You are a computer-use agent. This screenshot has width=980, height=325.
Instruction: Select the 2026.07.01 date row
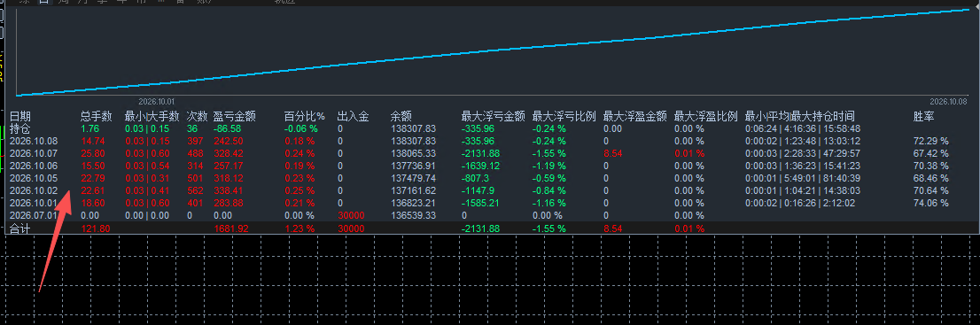tap(34, 215)
